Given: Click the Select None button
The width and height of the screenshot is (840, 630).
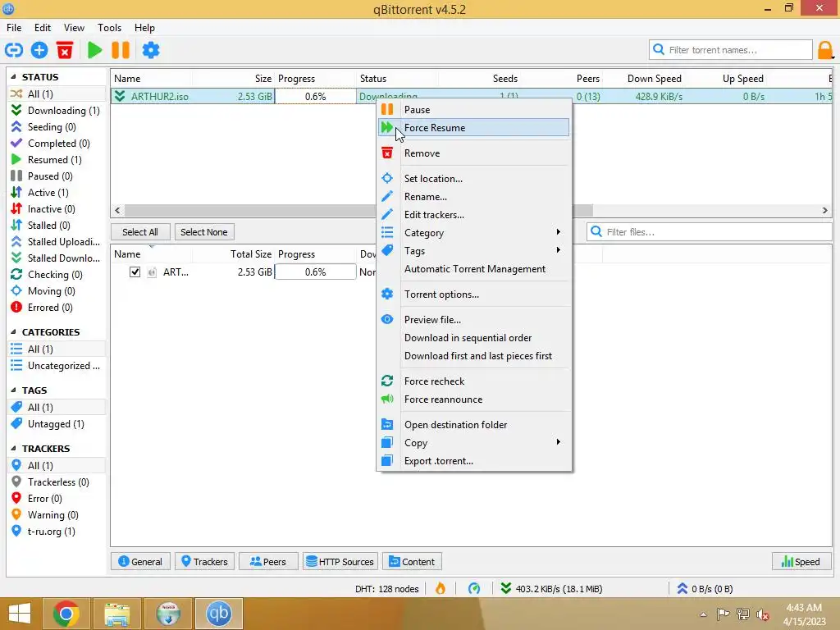Looking at the screenshot, I should [204, 232].
